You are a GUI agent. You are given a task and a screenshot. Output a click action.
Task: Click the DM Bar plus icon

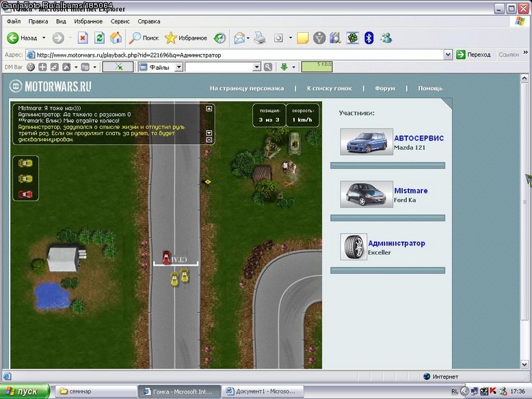pyautogui.click(x=42, y=67)
